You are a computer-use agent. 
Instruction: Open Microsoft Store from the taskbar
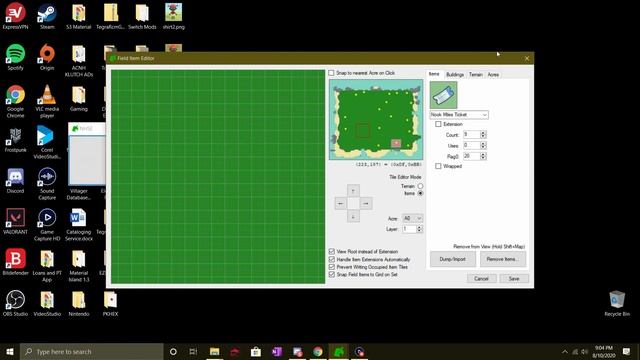[x=256, y=351]
